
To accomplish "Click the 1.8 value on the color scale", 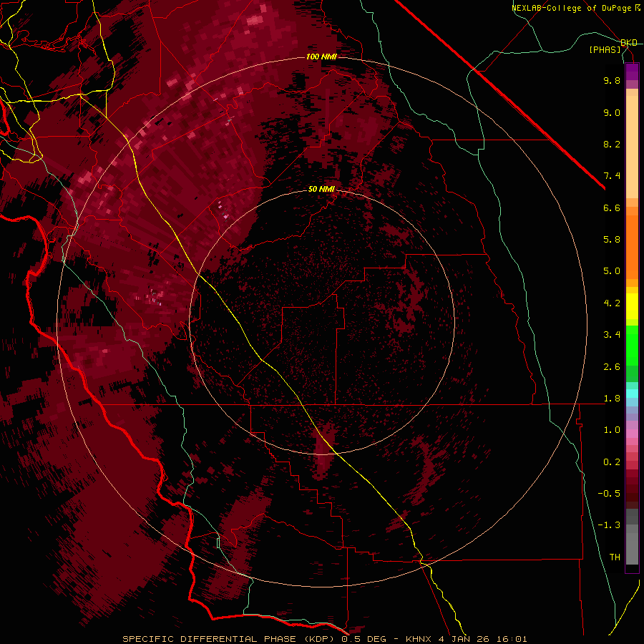I will 612,399.
